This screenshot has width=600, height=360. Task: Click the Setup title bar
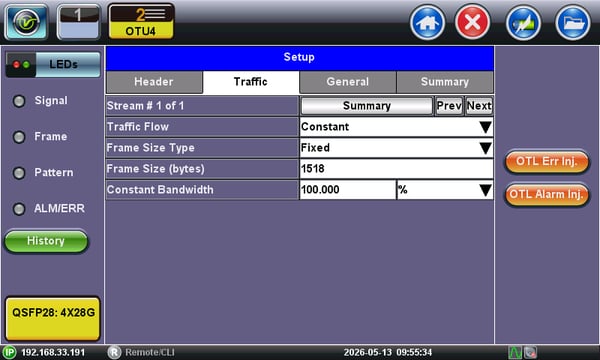point(300,58)
